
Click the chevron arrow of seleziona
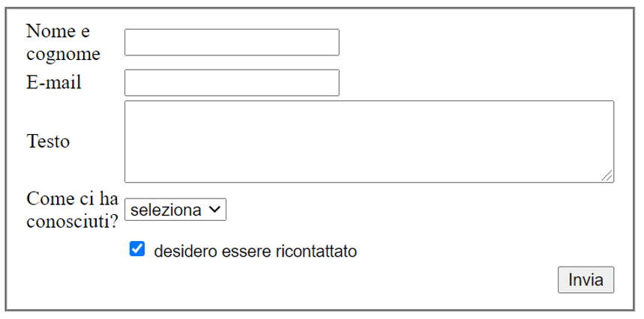[214, 210]
